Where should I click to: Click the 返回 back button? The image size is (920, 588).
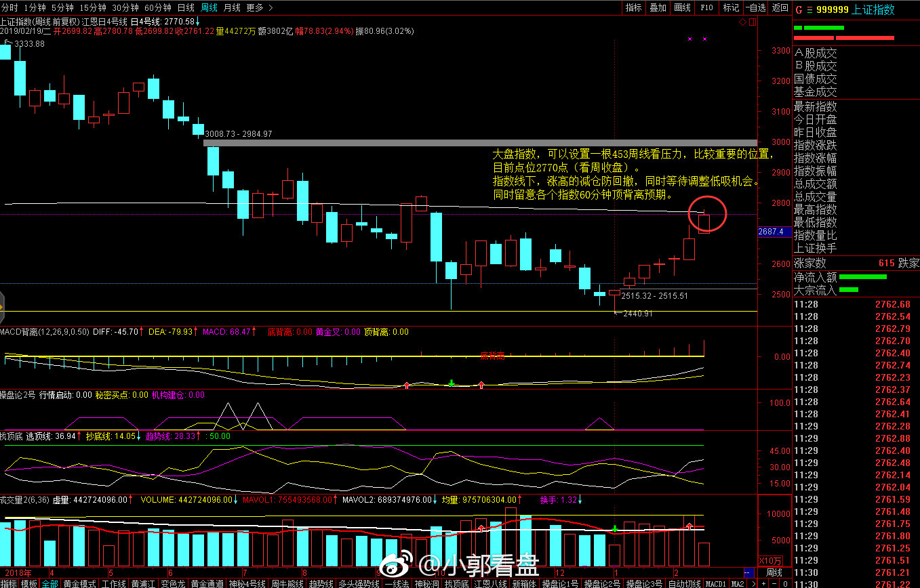(780, 7)
